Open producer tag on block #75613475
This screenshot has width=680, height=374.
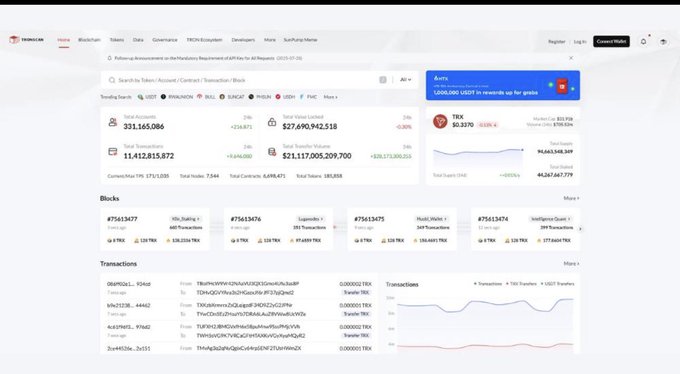[432, 219]
